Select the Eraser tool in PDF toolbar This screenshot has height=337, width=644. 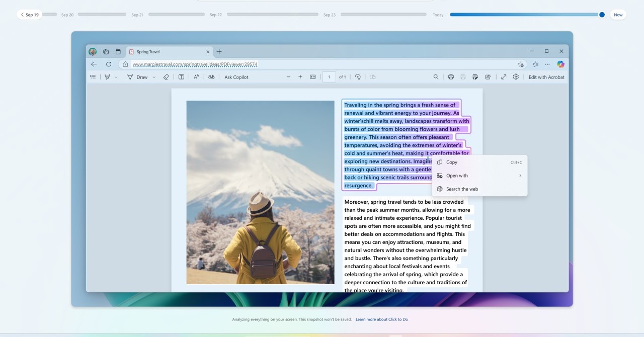(x=166, y=77)
